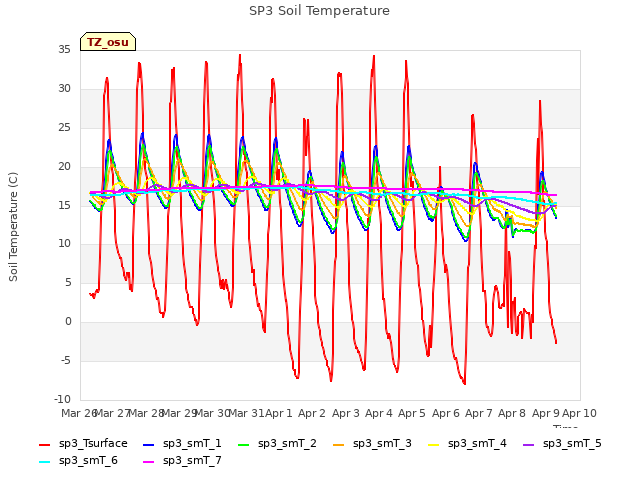Click the Apr 1 x-axis tick label
The width and height of the screenshot is (640, 480).
click(x=279, y=413)
